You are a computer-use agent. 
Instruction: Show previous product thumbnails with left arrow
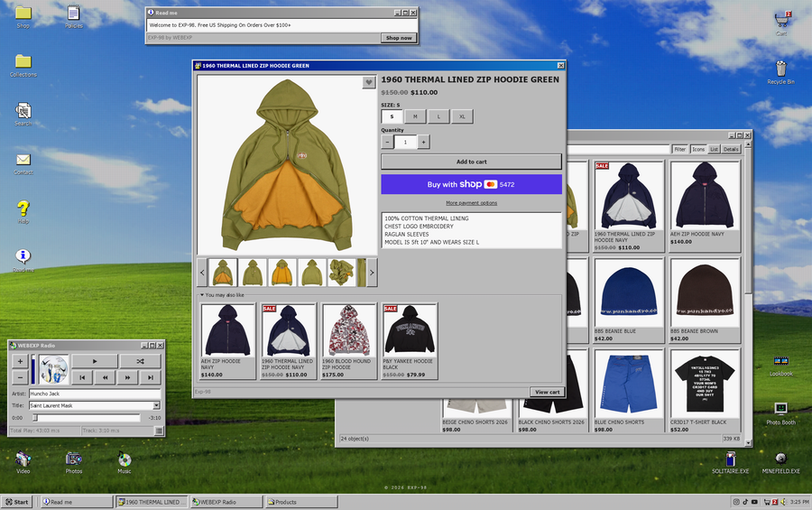tap(202, 273)
